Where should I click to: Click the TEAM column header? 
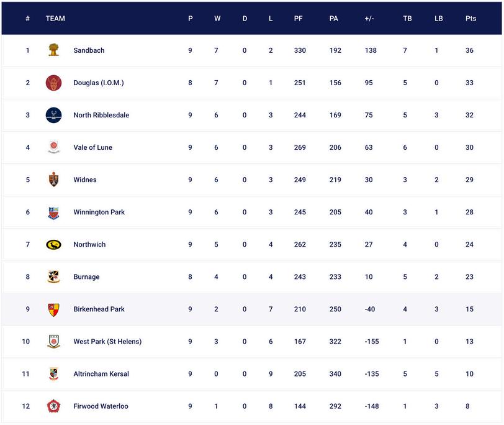pyautogui.click(x=55, y=19)
